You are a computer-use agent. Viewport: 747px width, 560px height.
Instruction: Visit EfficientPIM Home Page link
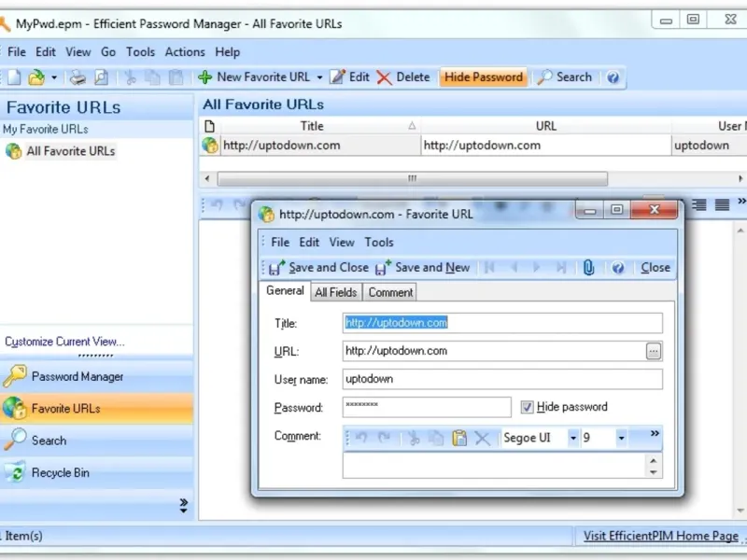(x=661, y=536)
